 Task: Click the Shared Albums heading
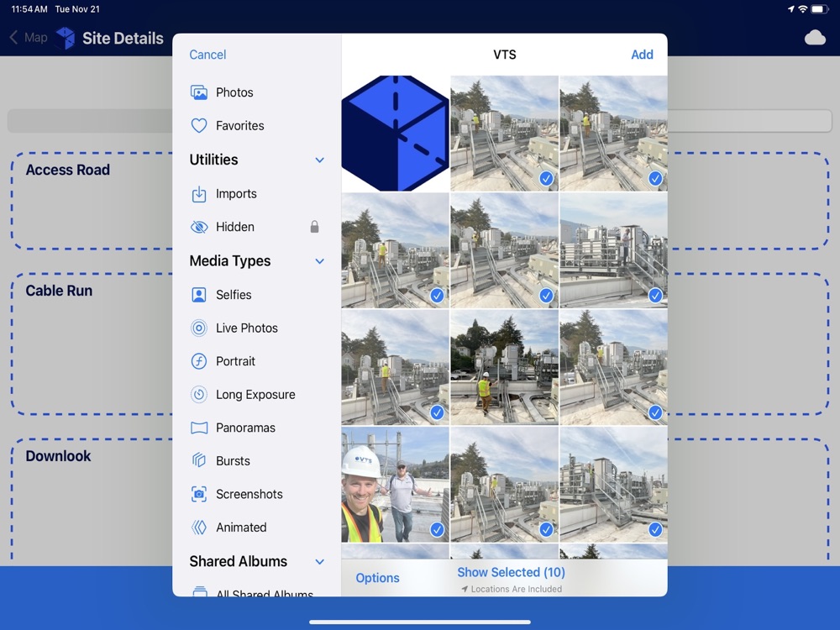[239, 561]
